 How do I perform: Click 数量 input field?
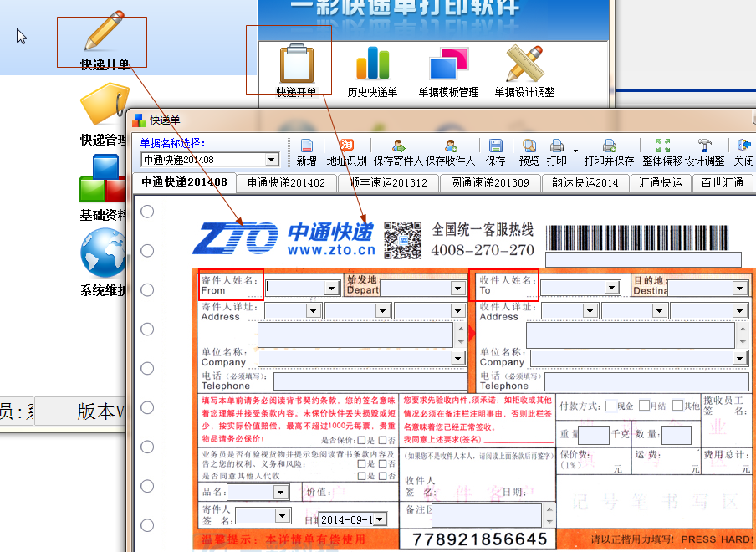[x=677, y=435]
